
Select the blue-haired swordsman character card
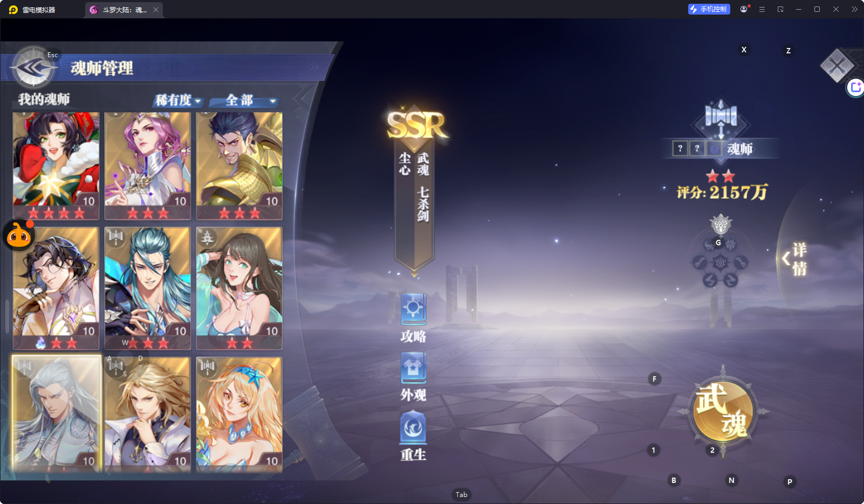148,287
